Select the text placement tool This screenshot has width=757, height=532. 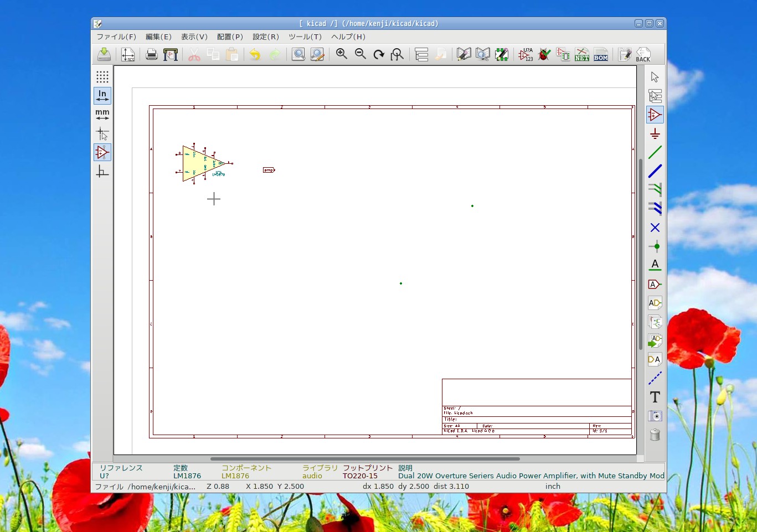655,397
